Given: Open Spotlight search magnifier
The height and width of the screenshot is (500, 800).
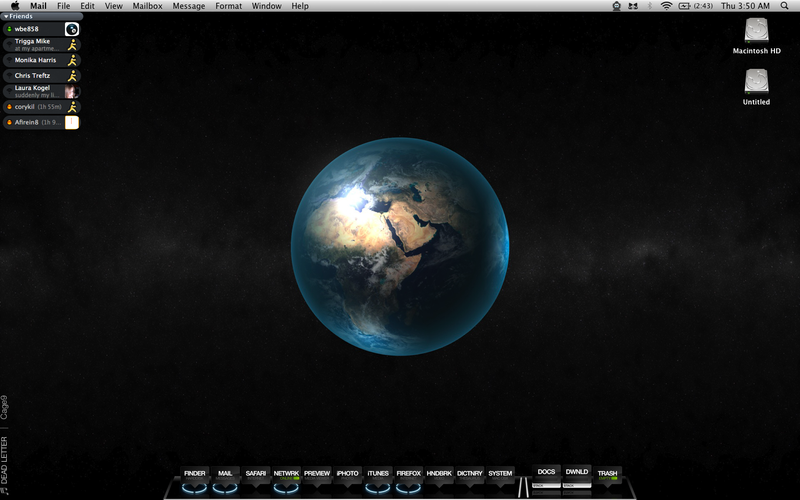Looking at the screenshot, I should click(x=784, y=6).
